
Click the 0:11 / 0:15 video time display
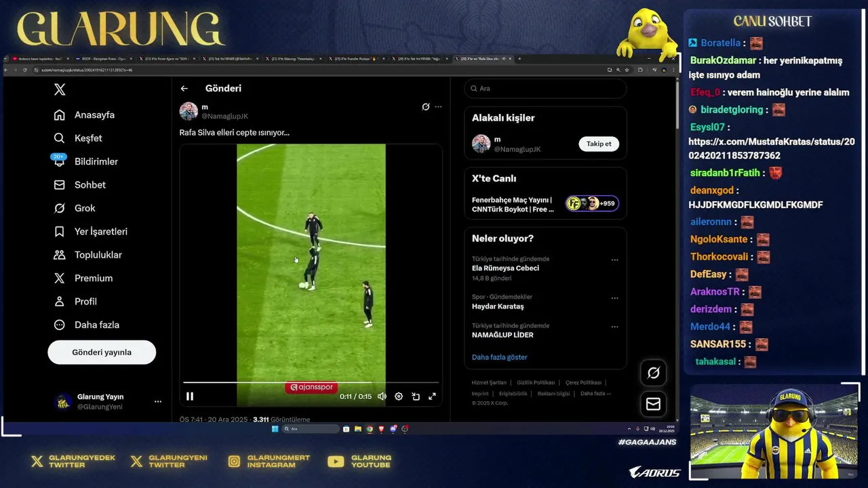click(x=355, y=396)
